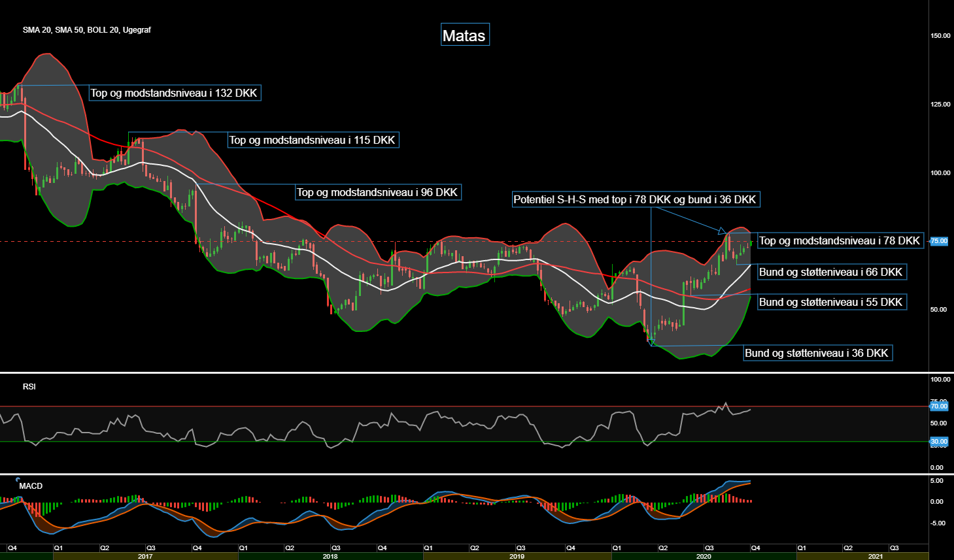Select the RSI indicator label
954x560 pixels.
[x=29, y=387]
